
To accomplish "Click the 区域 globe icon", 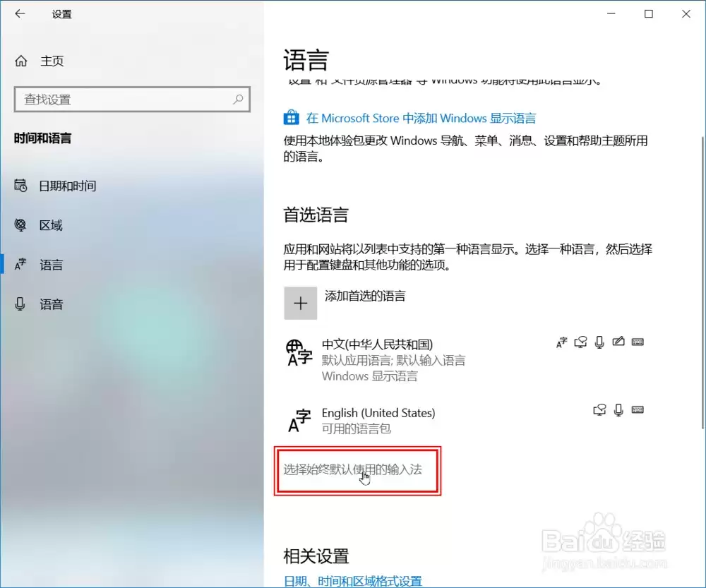I will [20, 224].
